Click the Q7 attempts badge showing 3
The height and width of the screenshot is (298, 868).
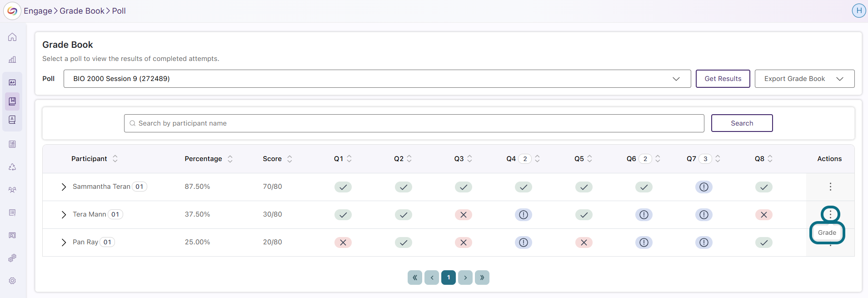pos(705,159)
